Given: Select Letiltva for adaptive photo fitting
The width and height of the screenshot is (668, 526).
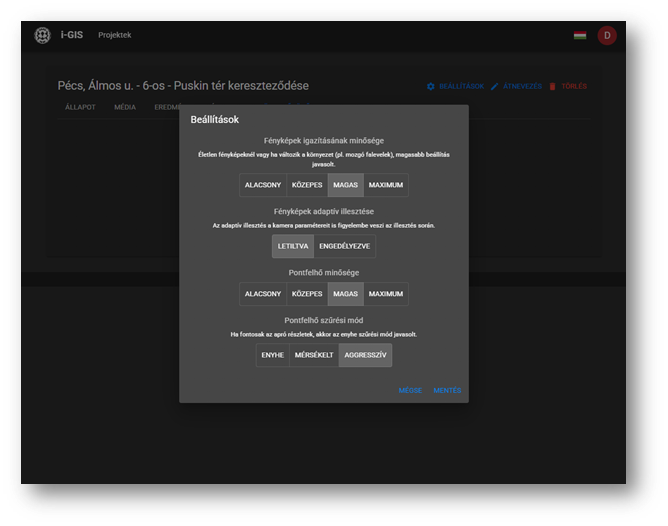Looking at the screenshot, I should [293, 246].
